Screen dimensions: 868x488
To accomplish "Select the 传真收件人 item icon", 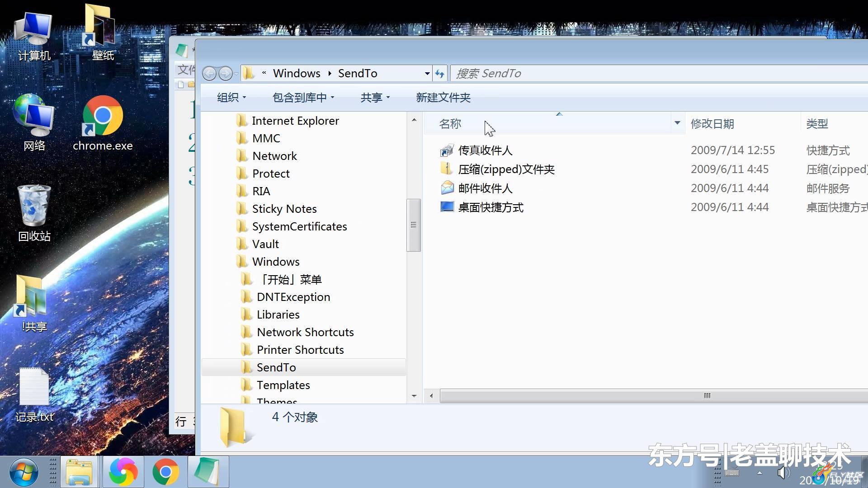I will 447,150.
